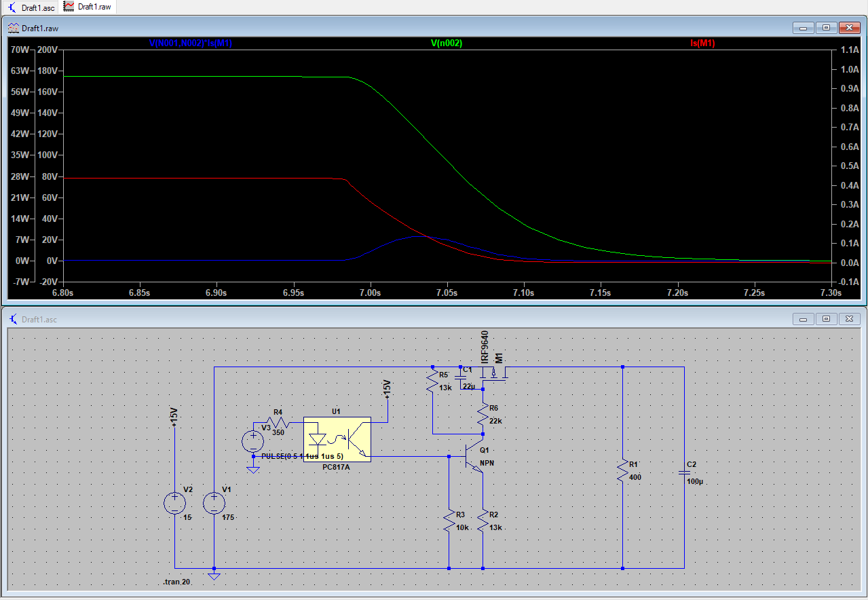
Task: Click the 175 value of V1
Action: pos(228,517)
